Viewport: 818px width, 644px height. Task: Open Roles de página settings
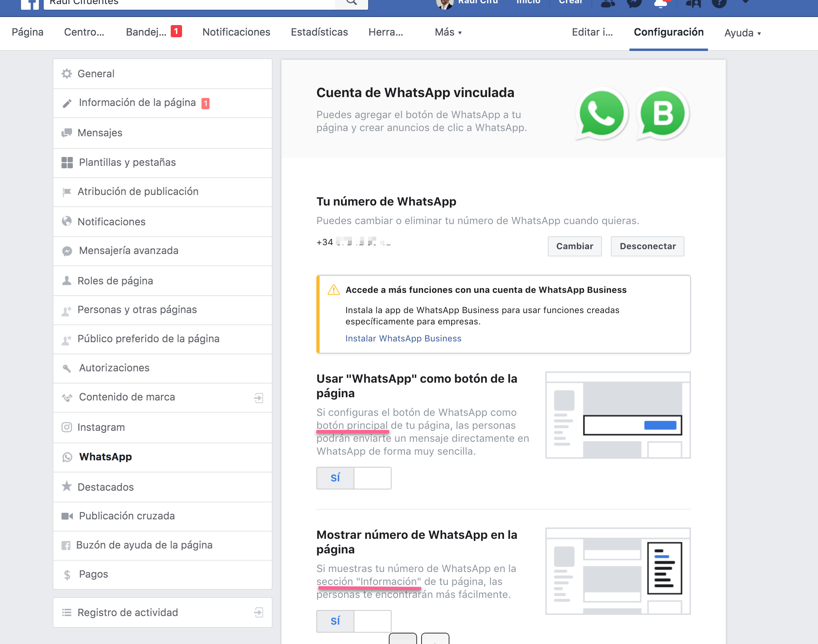click(163, 281)
